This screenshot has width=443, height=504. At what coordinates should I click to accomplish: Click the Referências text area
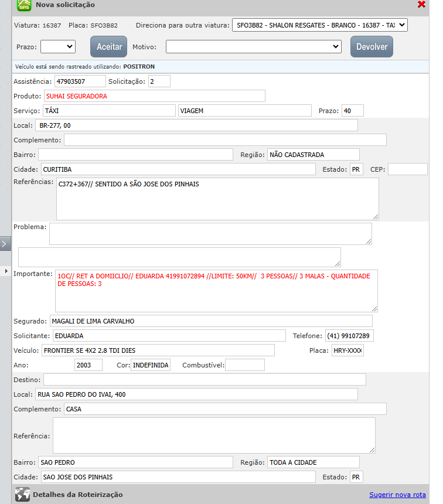[x=217, y=199]
